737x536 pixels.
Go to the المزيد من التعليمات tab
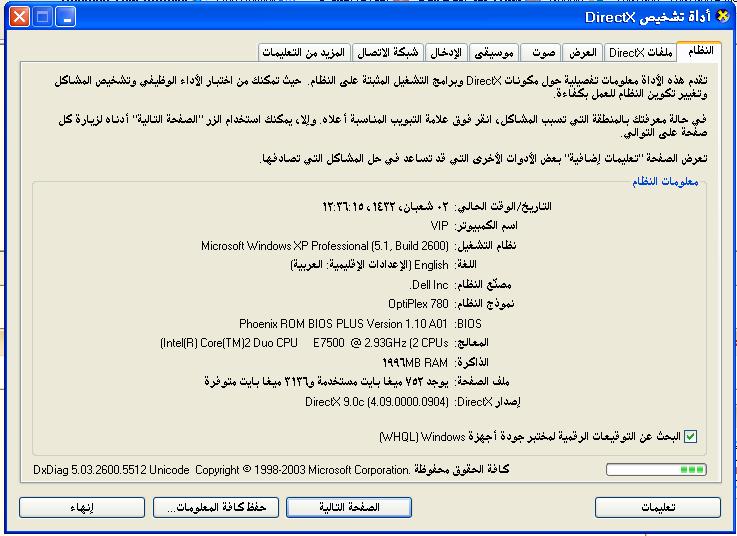[304, 53]
